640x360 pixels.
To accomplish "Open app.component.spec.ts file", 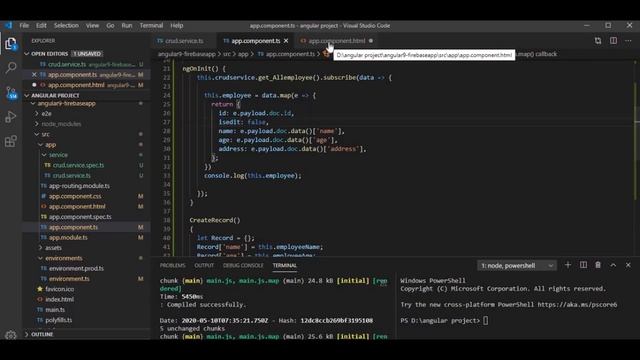I will (x=86, y=217).
